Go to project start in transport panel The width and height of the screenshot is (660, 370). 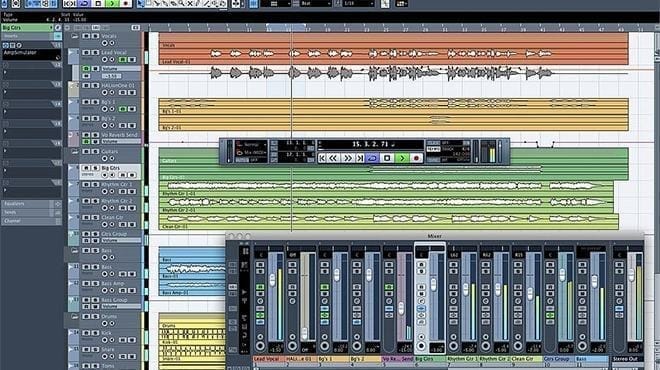pos(322,158)
